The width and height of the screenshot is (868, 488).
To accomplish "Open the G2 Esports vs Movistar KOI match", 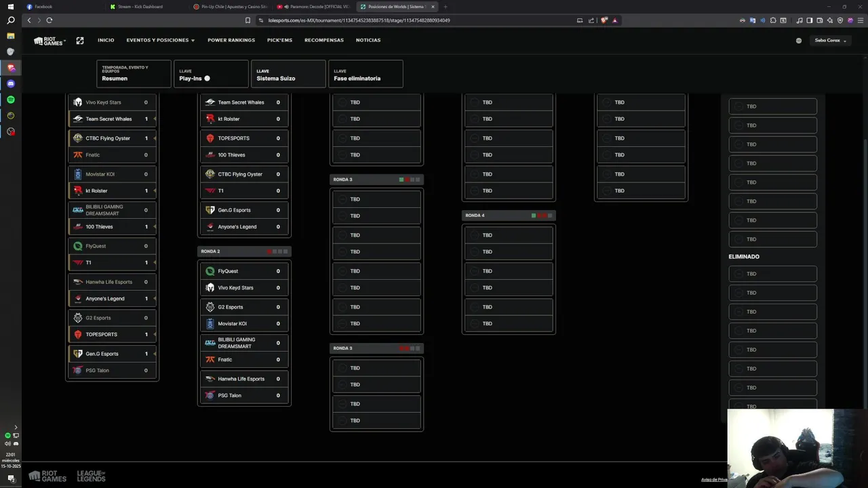I will [x=244, y=315].
